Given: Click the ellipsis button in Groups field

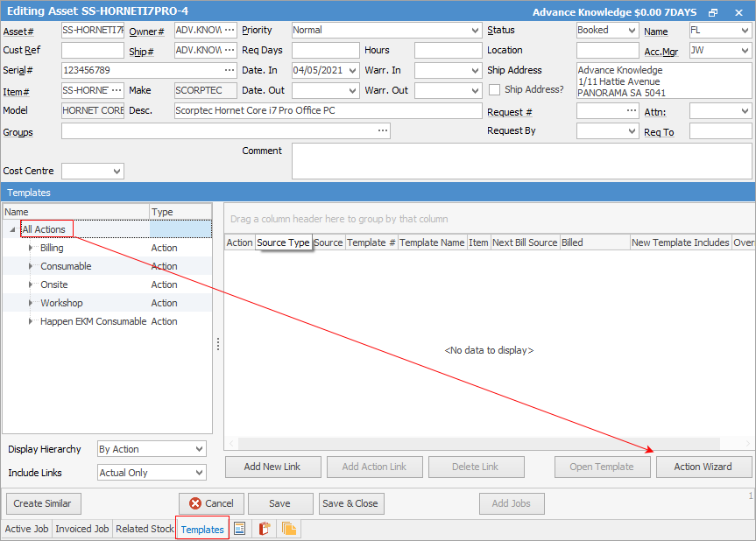Looking at the screenshot, I should 382,131.
